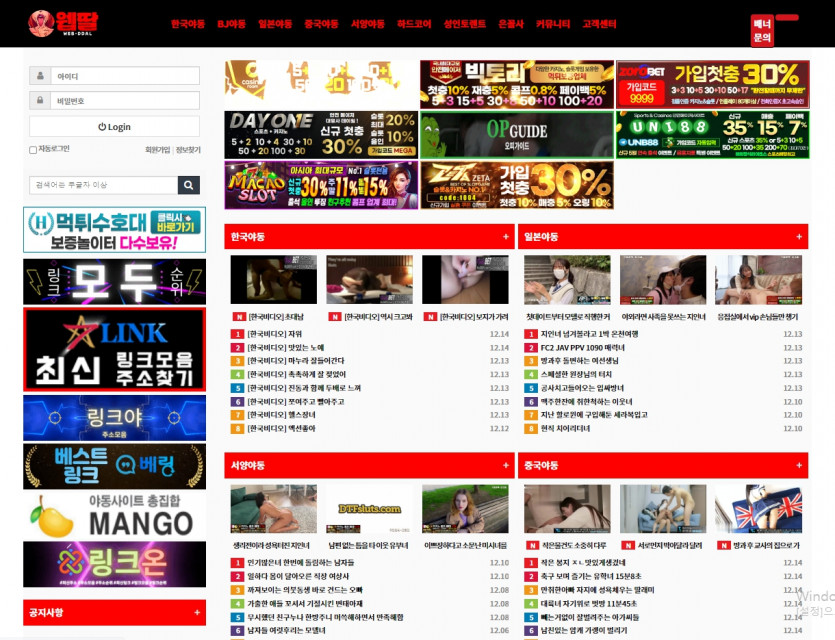Expand the 일본야동 section with the plus icon

click(x=797, y=237)
